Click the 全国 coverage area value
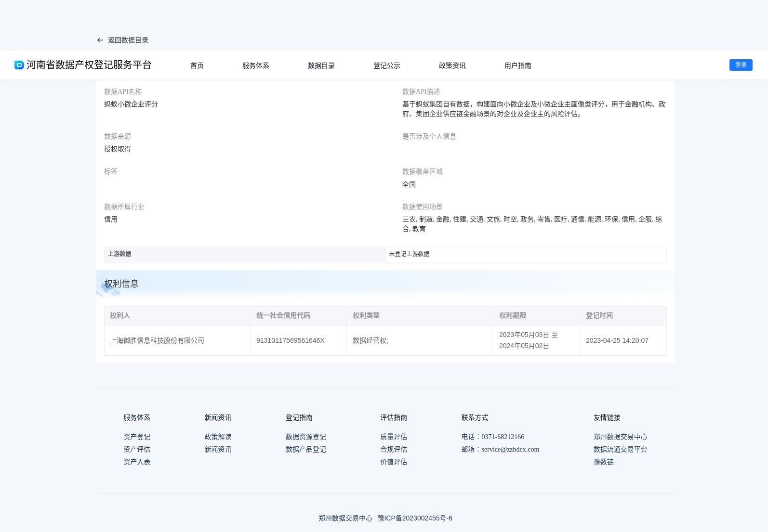 [409, 184]
